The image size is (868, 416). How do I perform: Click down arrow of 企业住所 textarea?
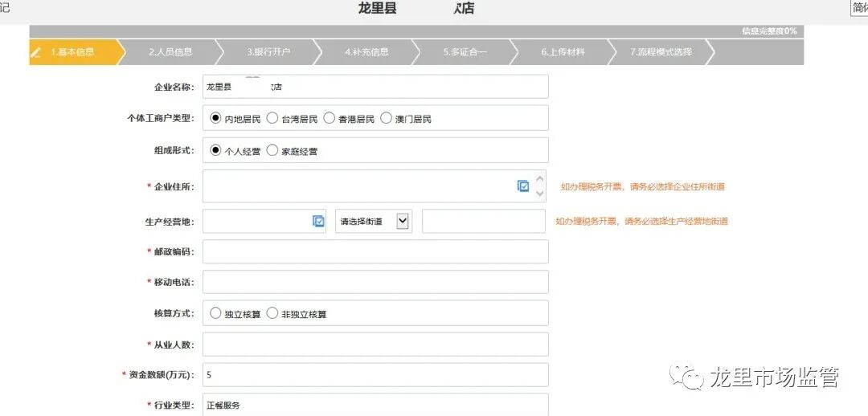(540, 193)
